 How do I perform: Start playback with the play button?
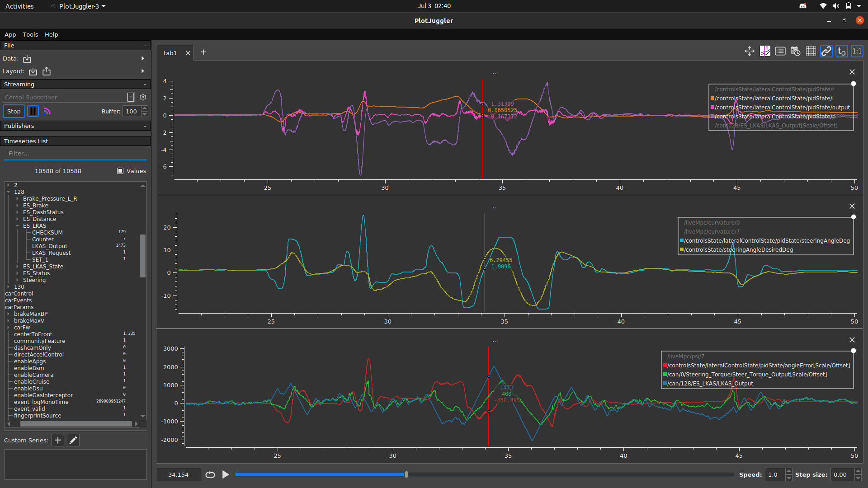pyautogui.click(x=226, y=474)
